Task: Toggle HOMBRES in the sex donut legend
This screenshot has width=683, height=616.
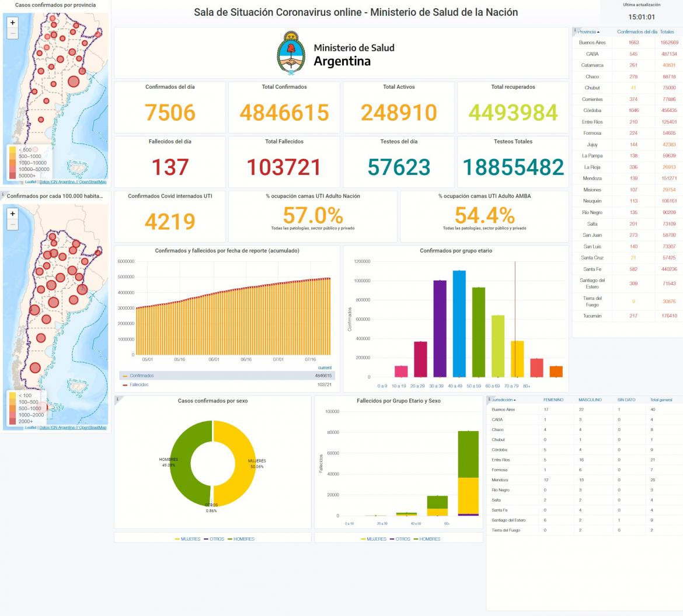Action: (241, 539)
